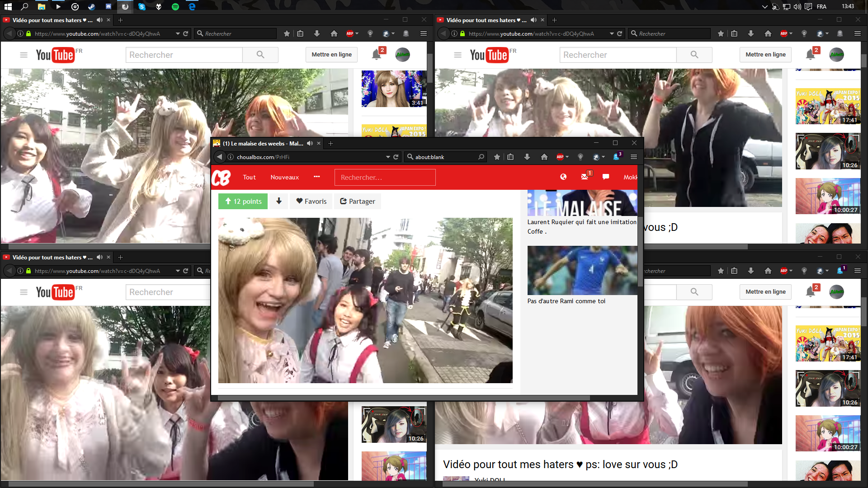Mute tab audio in the bottom-left YouTube window
This screenshot has width=868, height=488.
point(99,257)
